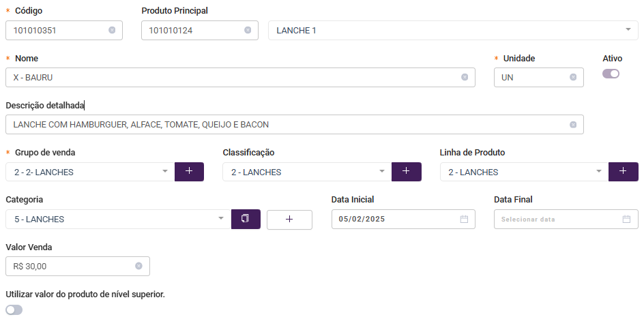Toggle the Ativo switch off
Screen dimensions: 644x317
[611, 74]
